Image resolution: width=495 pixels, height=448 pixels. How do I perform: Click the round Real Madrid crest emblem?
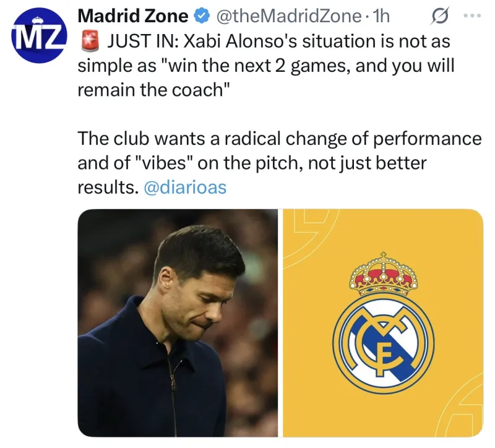click(384, 345)
